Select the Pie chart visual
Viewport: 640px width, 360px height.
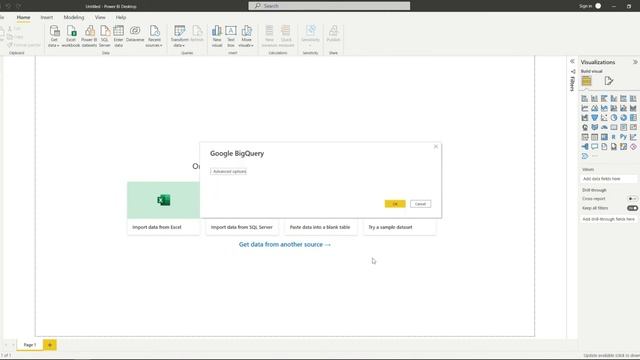(614, 118)
